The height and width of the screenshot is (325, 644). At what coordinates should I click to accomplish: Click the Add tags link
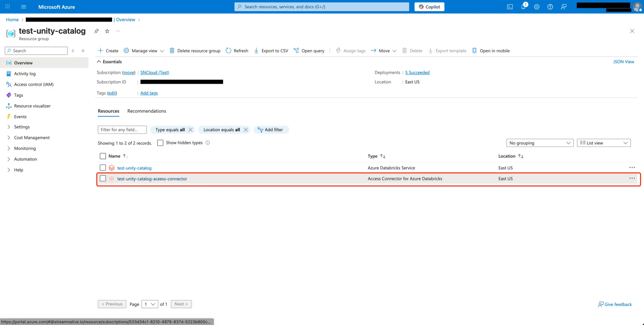(149, 93)
